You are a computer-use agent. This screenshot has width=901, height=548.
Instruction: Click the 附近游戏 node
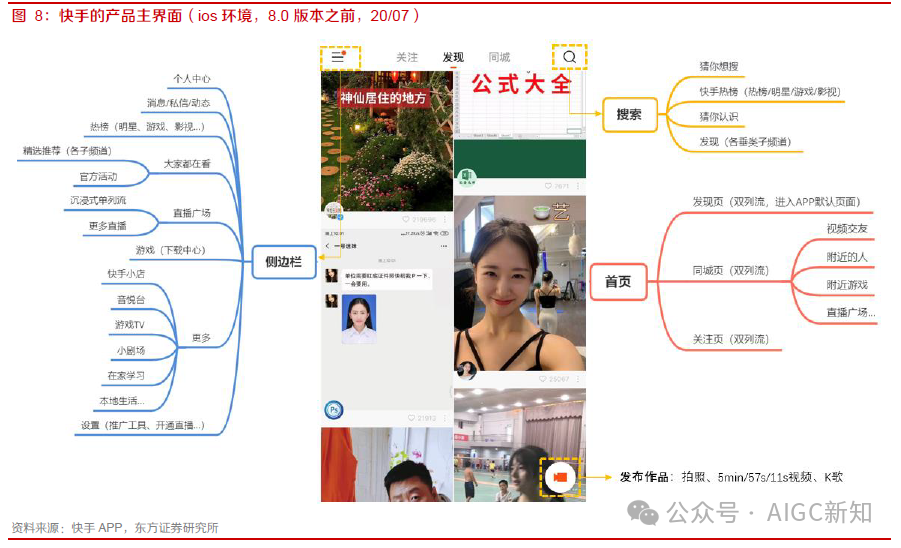click(x=847, y=285)
